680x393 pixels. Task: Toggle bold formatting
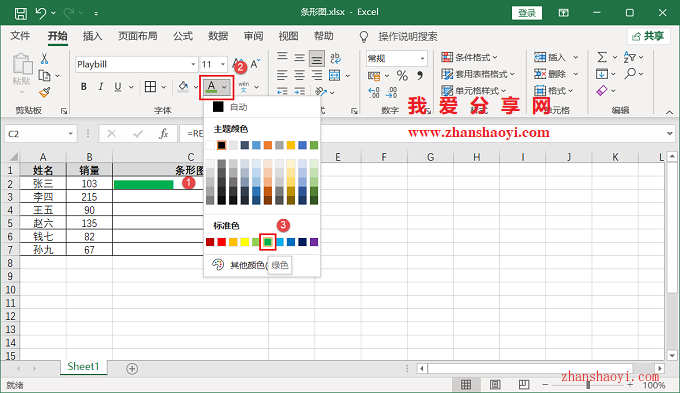(x=84, y=87)
